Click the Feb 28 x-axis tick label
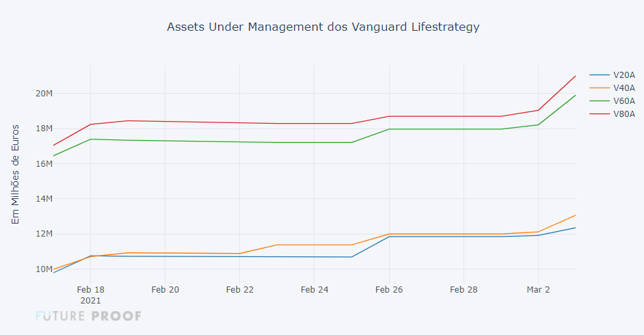 tap(464, 290)
